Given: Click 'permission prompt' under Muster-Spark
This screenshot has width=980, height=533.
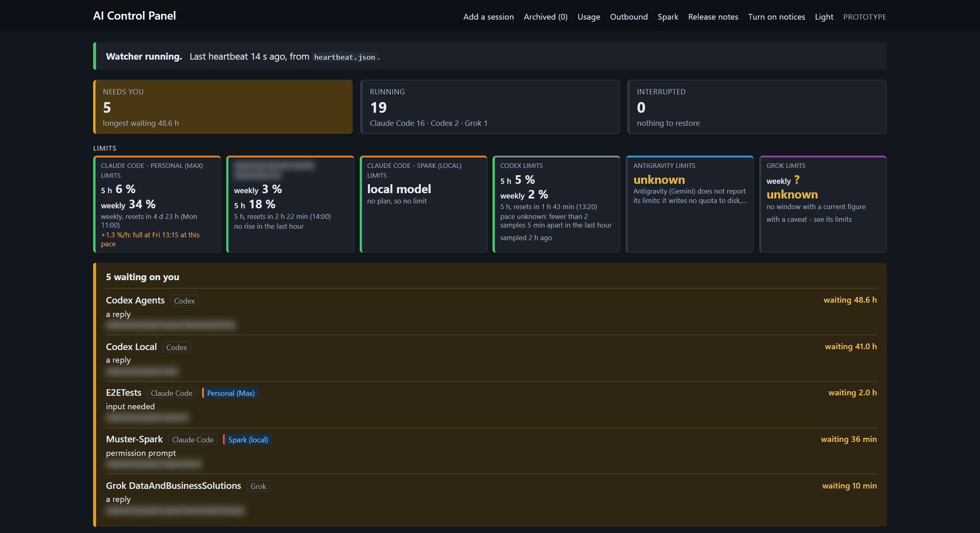Looking at the screenshot, I should 141,453.
